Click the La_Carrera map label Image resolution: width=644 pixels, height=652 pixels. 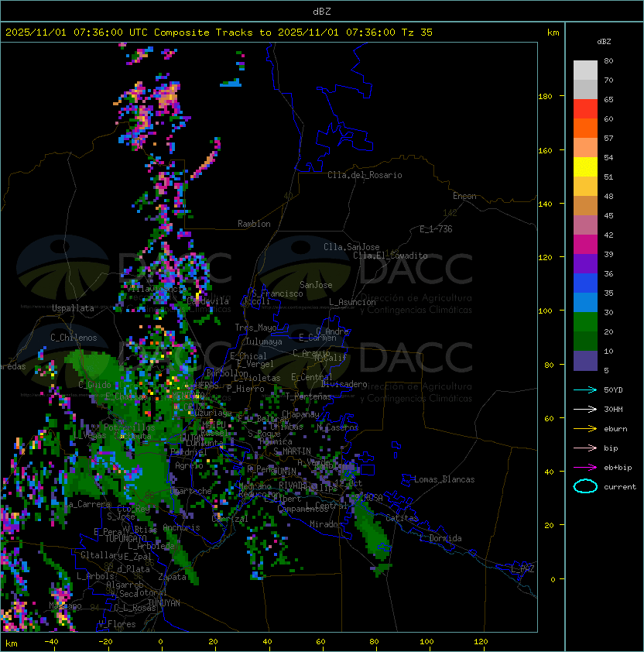87,504
